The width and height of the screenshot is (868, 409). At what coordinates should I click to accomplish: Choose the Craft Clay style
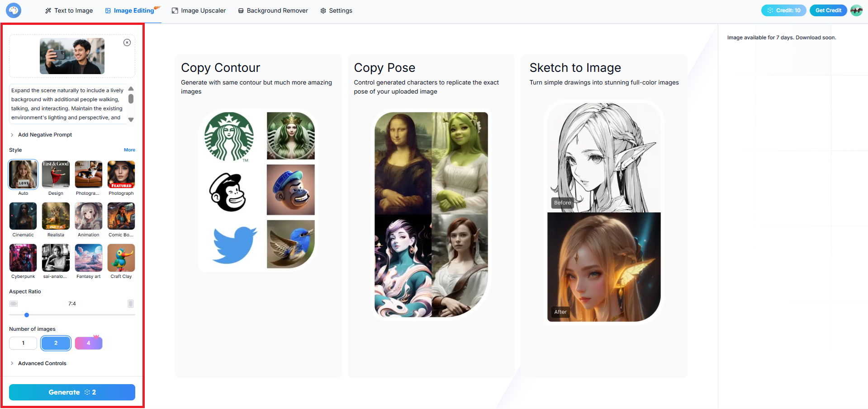click(121, 258)
